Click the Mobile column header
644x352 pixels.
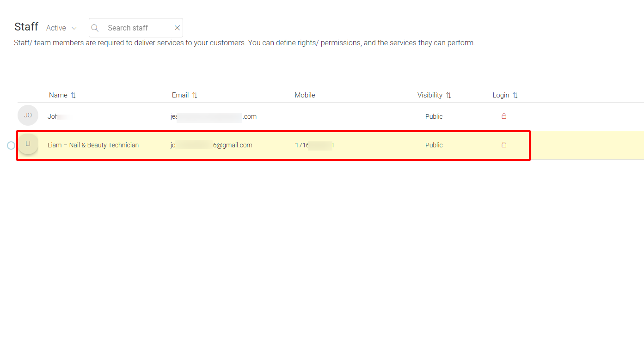305,95
